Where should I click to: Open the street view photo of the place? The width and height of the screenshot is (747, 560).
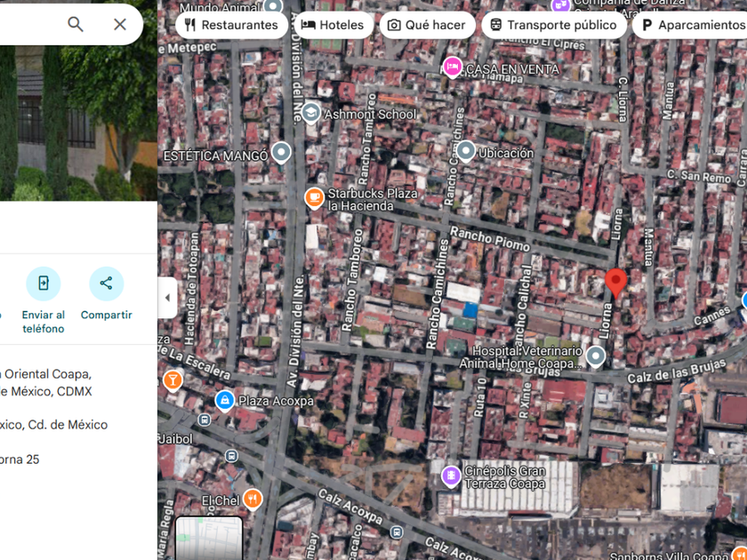[x=78, y=124]
